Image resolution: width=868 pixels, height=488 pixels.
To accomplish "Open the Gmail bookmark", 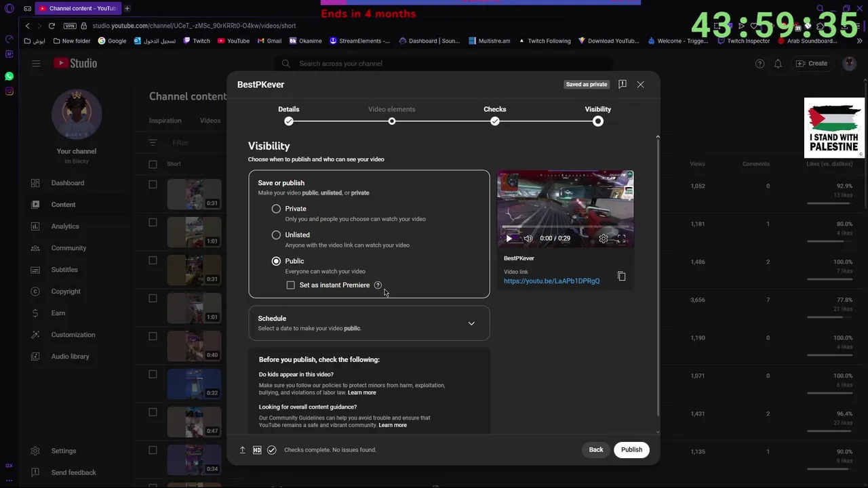I will pyautogui.click(x=269, y=41).
